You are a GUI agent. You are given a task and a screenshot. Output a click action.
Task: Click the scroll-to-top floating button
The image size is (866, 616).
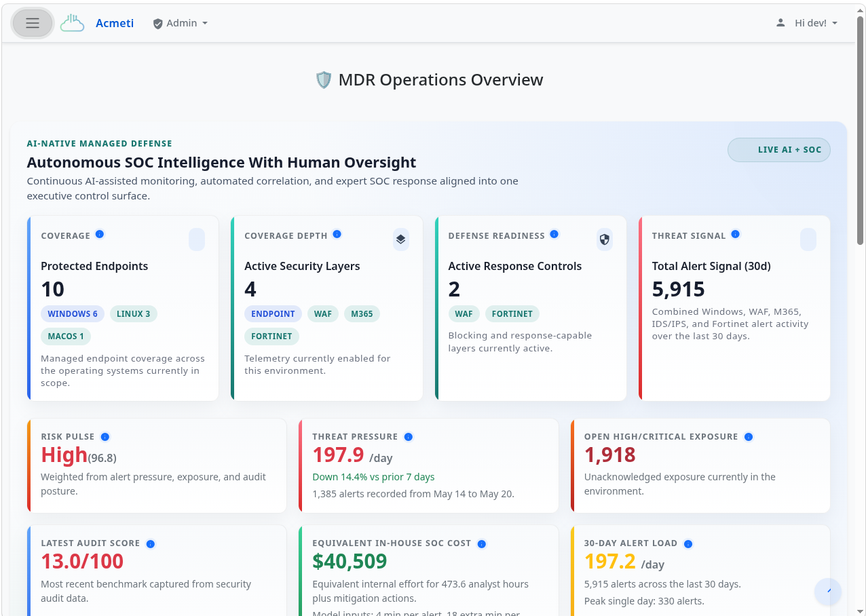coord(828,592)
